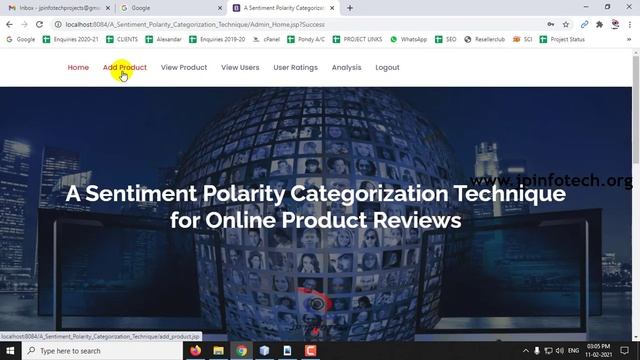Open the Chrome profile avatar
This screenshot has width=640, height=360.
pos(615,24)
